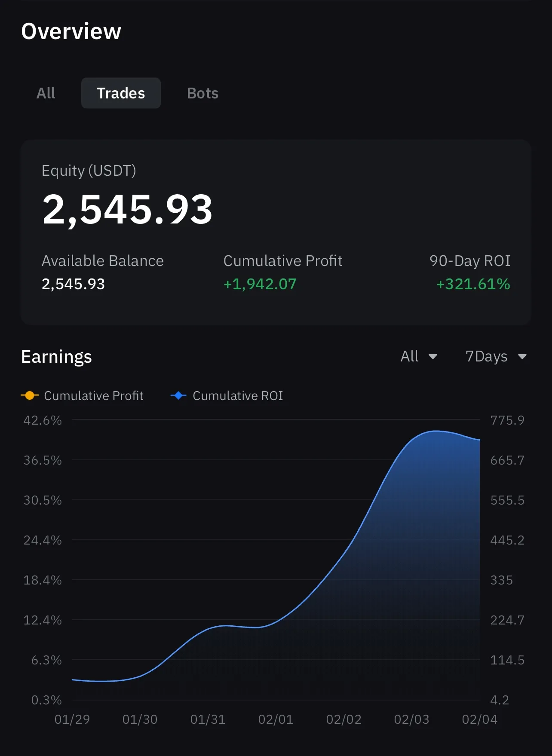Screen dimensions: 552x756
Task: Click the equity value 2,545.93
Action: 127,209
